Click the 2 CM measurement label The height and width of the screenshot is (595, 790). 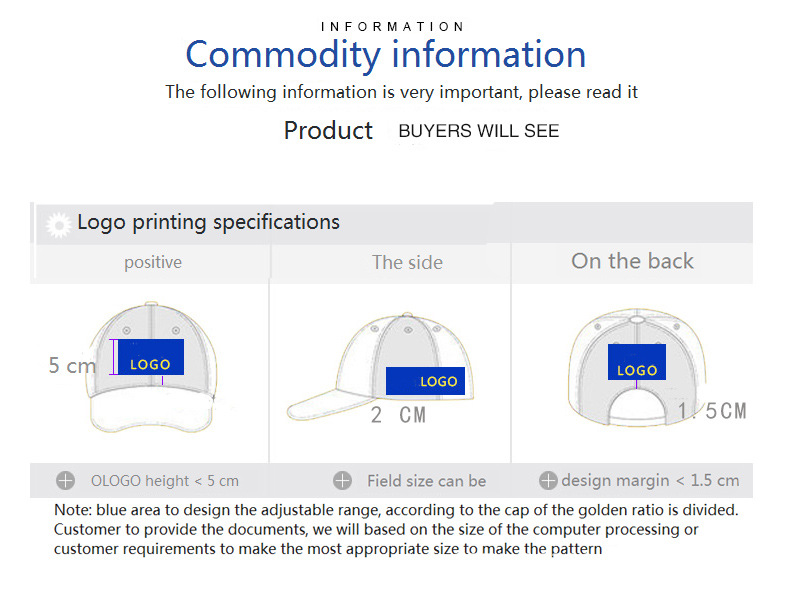(399, 415)
